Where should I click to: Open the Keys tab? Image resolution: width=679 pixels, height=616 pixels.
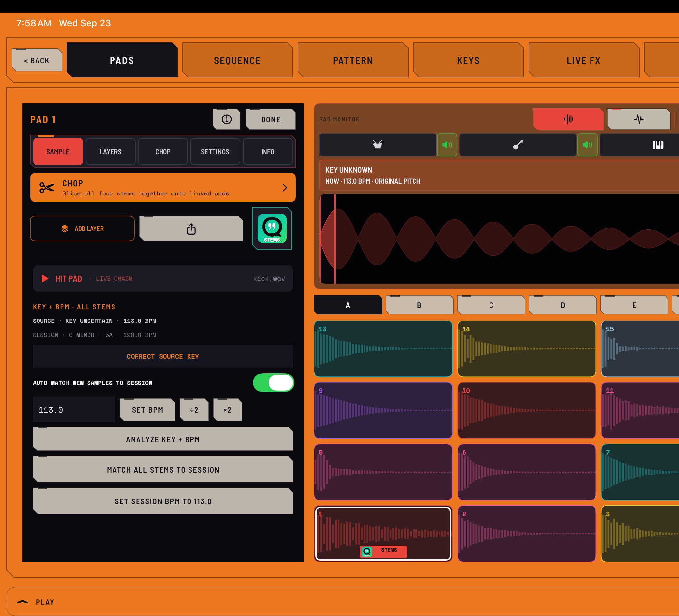[468, 60]
